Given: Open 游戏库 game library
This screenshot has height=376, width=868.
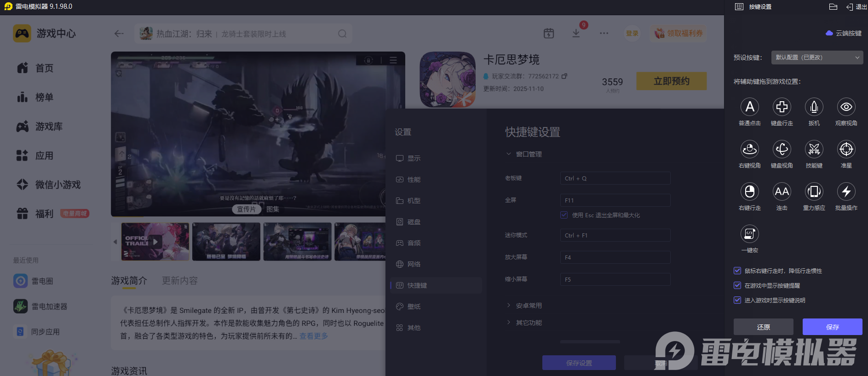Looking at the screenshot, I should [x=40, y=127].
